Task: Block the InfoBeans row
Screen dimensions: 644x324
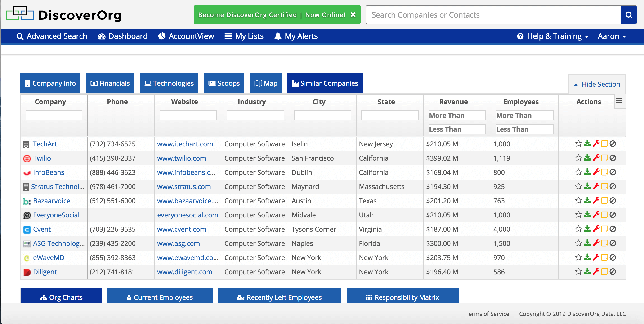Action: click(613, 172)
